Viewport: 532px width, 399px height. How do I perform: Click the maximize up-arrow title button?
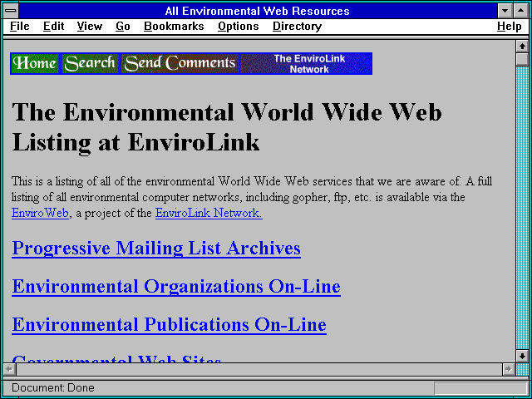[x=521, y=11]
